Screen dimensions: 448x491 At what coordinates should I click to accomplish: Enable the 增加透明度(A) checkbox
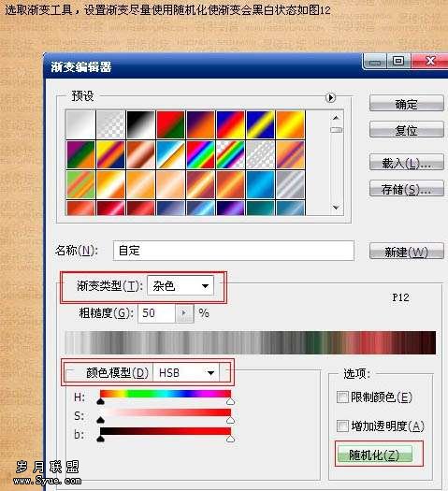tap(342, 426)
